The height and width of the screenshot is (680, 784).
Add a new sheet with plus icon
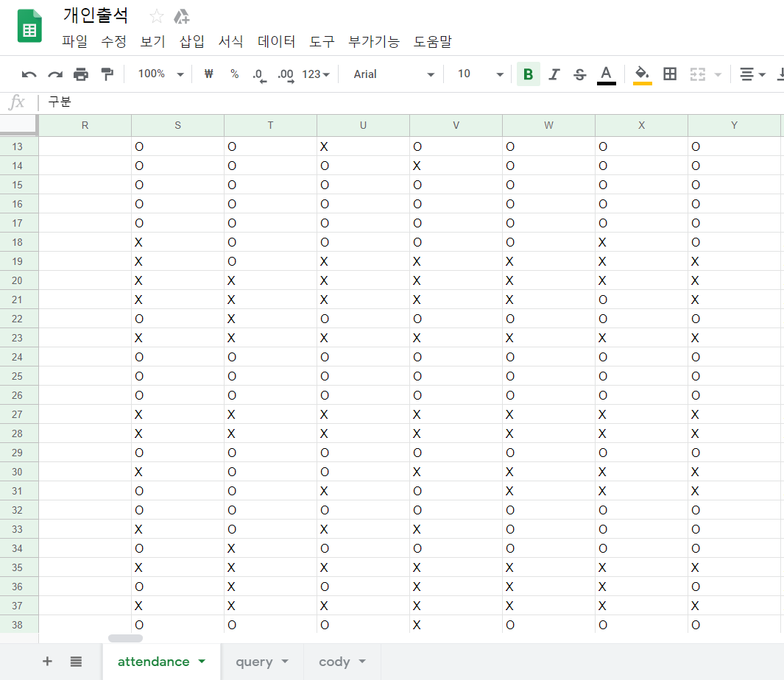point(47,662)
